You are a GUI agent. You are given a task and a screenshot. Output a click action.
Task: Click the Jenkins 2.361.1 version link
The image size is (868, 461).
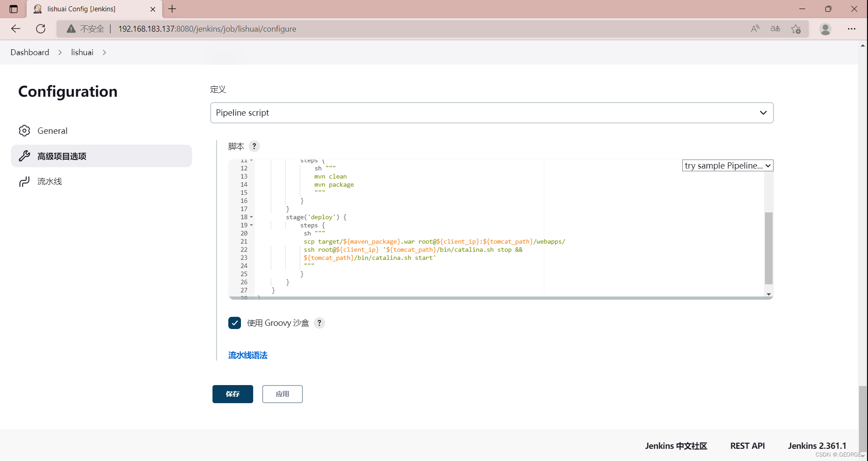tap(817, 446)
